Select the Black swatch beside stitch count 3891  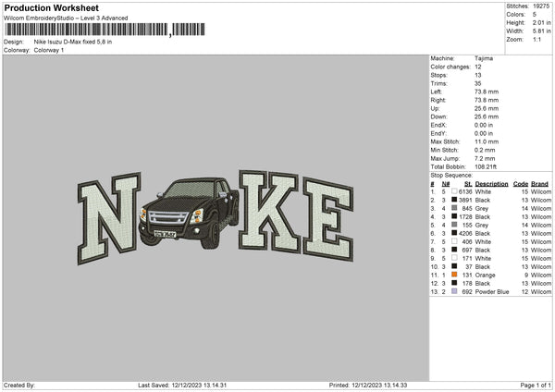click(454, 200)
